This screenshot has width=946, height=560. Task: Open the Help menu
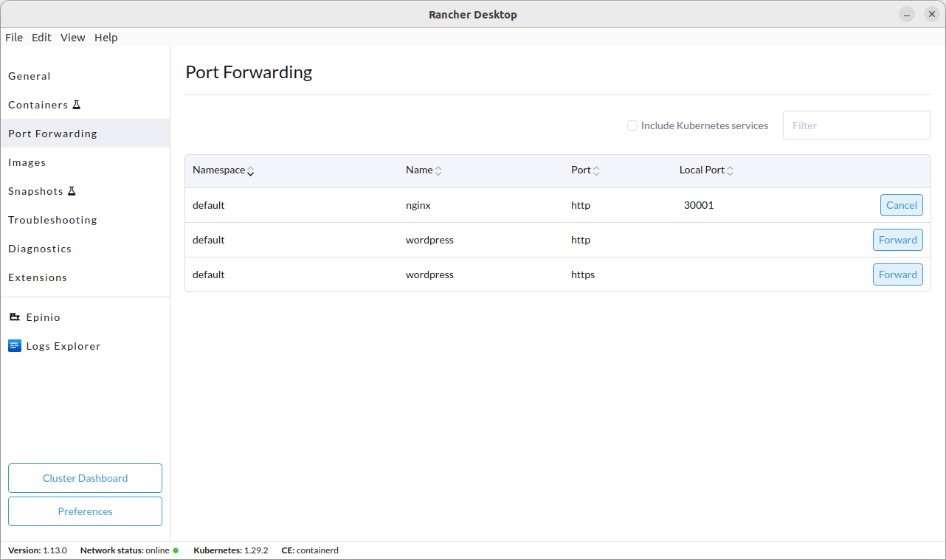click(106, 38)
